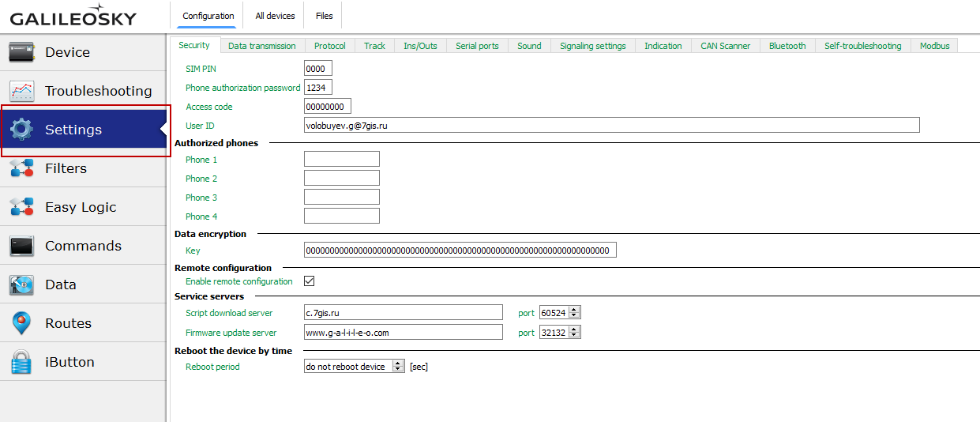Click the User ID input field
Screen dimensions: 980x422
pos(611,126)
